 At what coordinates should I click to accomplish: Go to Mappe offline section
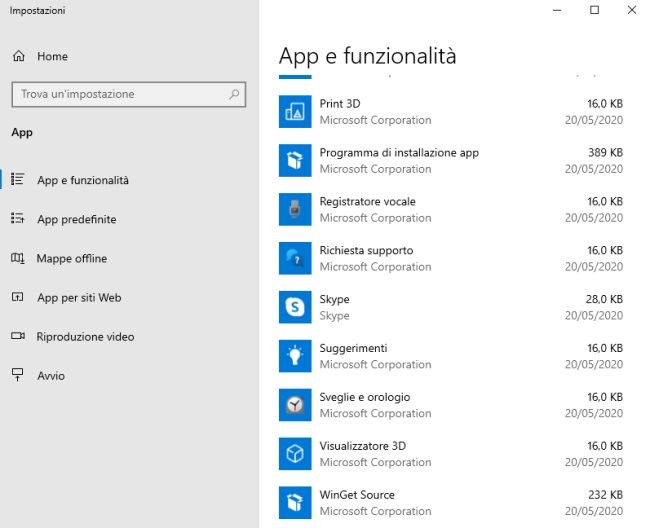72,259
